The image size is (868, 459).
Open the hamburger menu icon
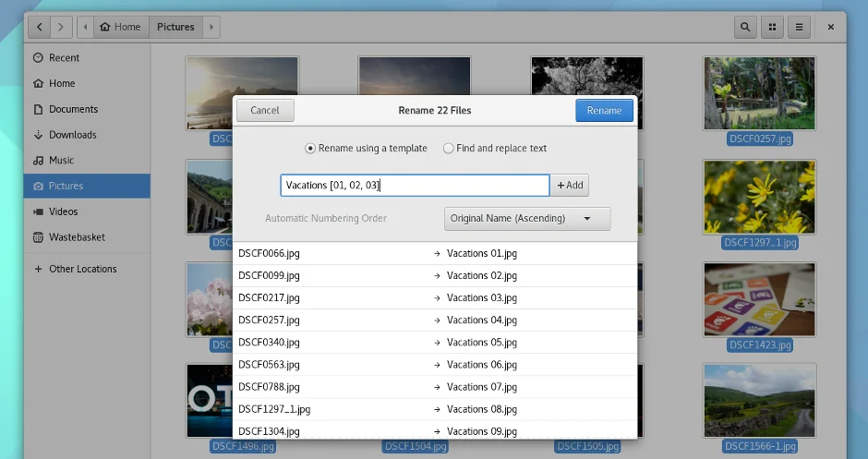tap(799, 27)
